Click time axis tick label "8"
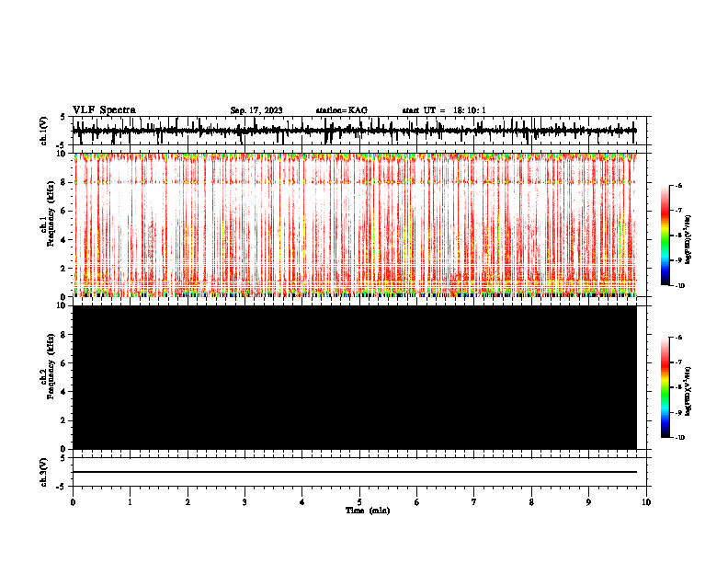 click(x=531, y=502)
